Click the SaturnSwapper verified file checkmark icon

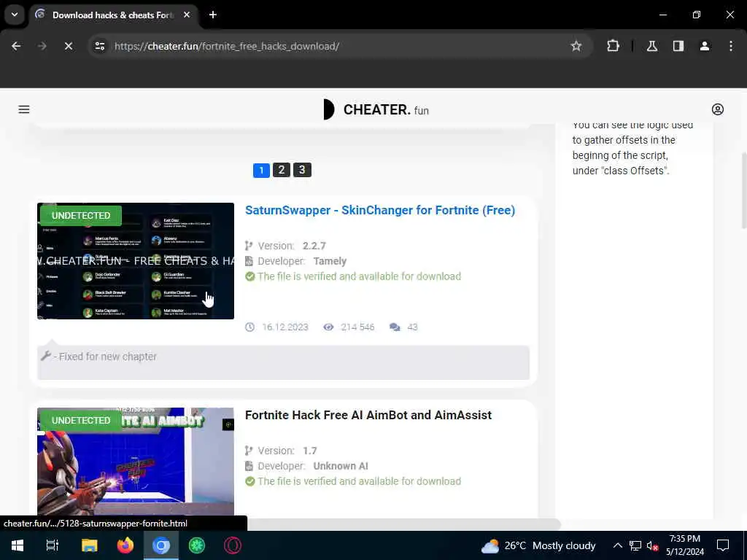click(x=250, y=276)
